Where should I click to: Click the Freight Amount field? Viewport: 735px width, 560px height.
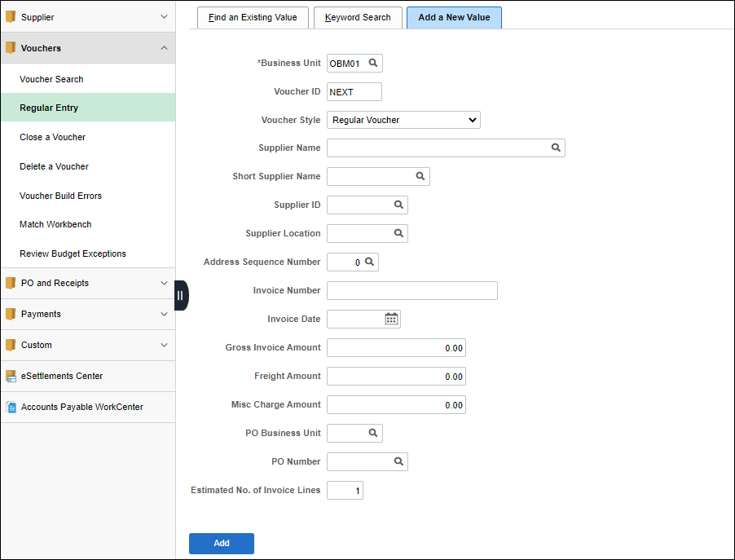point(397,376)
